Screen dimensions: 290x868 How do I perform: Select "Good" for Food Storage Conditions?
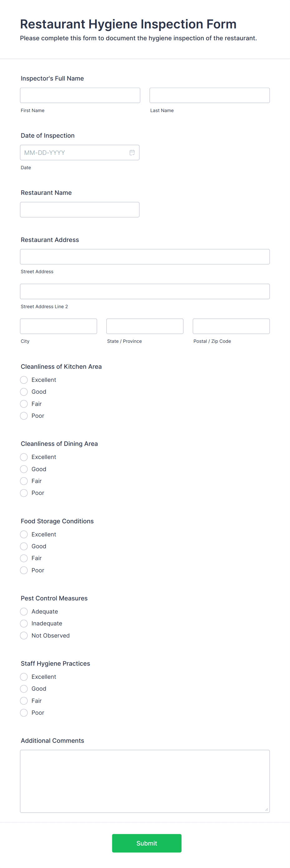[24, 546]
